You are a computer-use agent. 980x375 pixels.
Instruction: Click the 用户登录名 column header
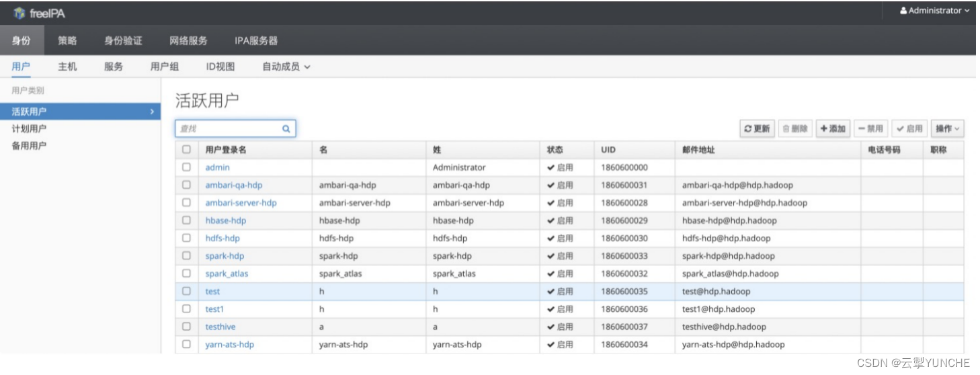pos(226,150)
